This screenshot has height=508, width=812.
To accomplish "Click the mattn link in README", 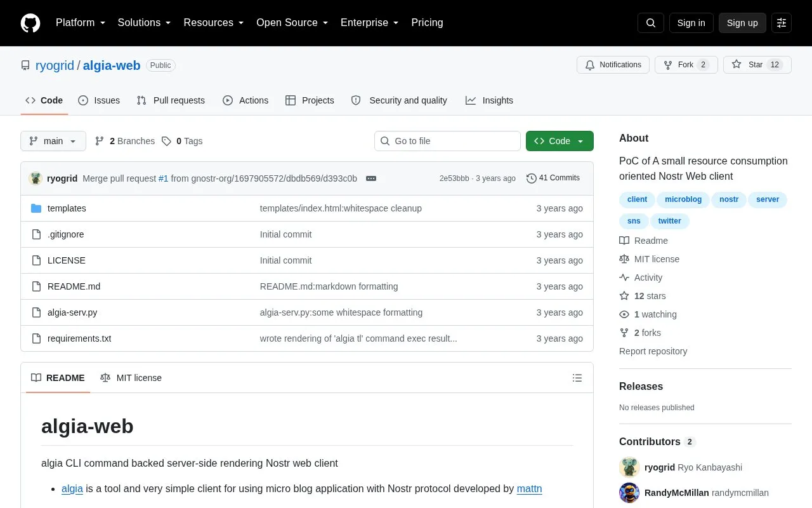I will [x=529, y=489].
